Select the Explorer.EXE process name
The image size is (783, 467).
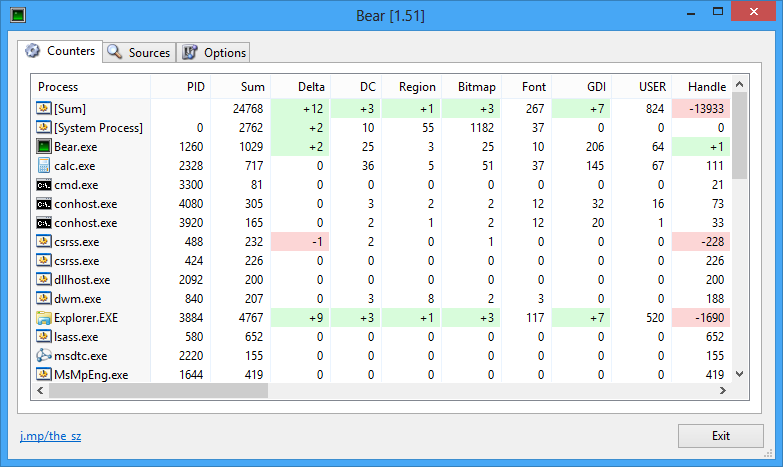86,318
